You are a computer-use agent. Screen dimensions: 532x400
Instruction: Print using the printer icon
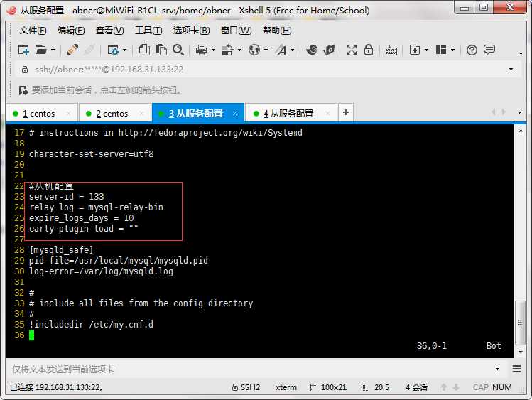[x=202, y=50]
